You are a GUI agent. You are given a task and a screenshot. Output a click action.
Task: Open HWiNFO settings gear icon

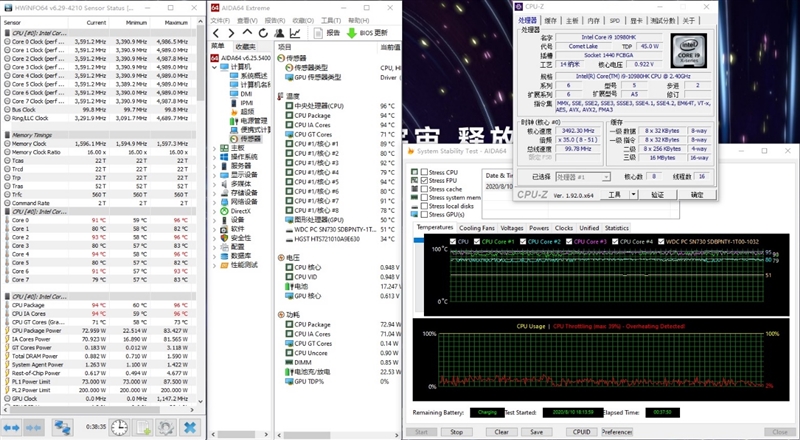pos(167,427)
